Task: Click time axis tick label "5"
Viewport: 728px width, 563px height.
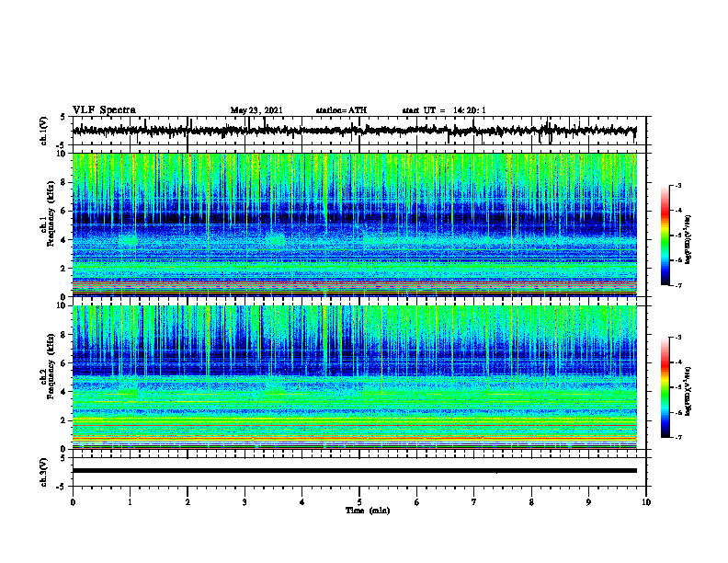Action: 359,502
